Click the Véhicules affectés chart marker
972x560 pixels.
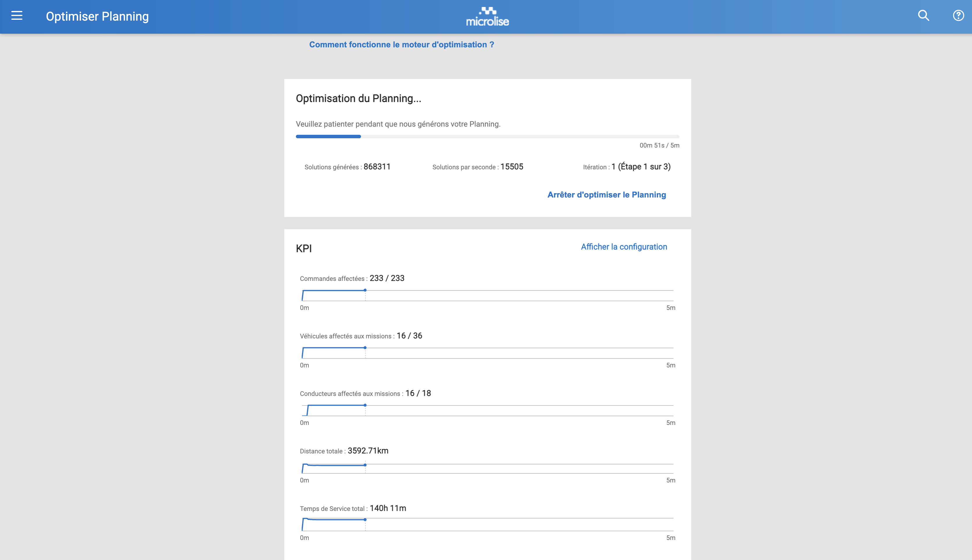tap(365, 348)
